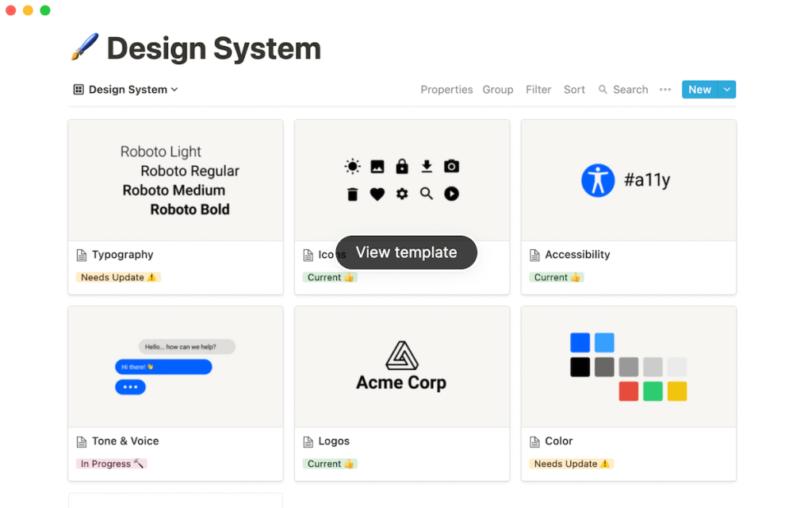Open the Color page title
The width and height of the screenshot is (812, 508).
coord(558,441)
